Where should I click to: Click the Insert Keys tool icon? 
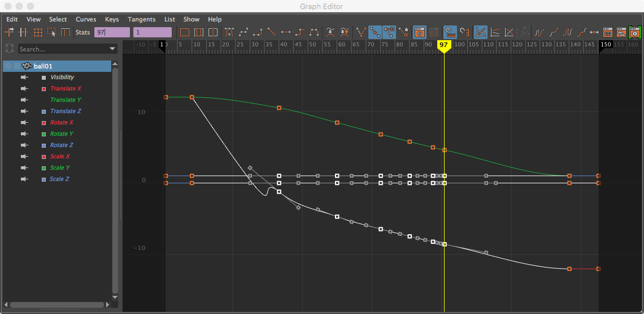click(x=24, y=32)
